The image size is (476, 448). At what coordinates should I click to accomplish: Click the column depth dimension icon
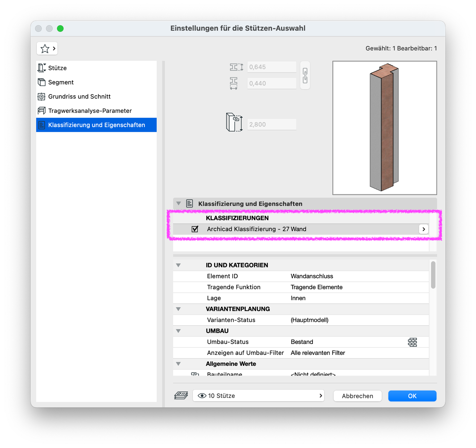tap(236, 67)
